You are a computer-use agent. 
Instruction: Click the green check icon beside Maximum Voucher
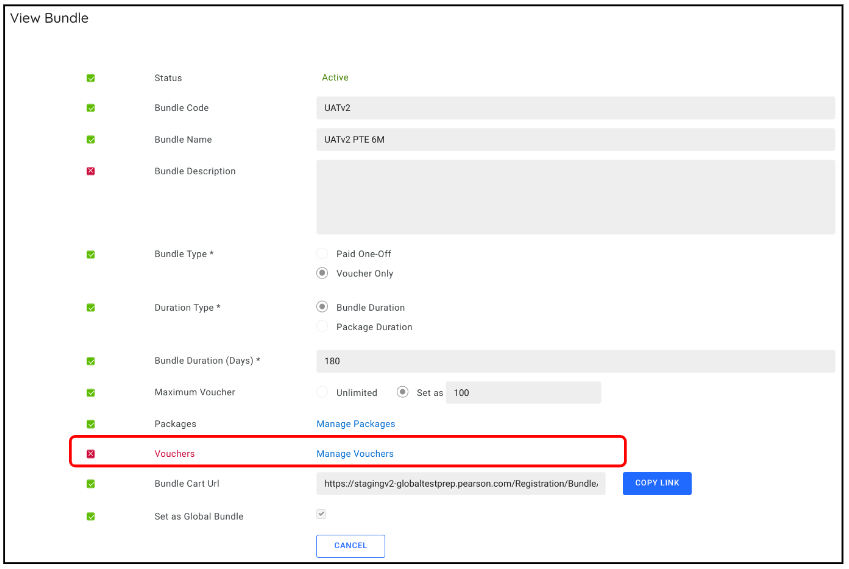click(x=91, y=393)
